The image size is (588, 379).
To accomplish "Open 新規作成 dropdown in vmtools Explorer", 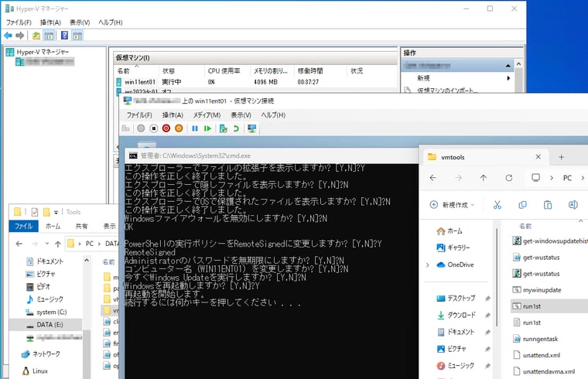I will pyautogui.click(x=453, y=205).
